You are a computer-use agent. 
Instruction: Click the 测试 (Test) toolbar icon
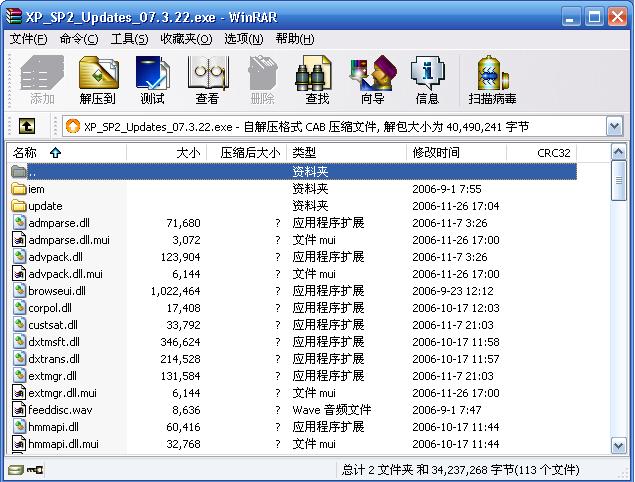(x=153, y=73)
